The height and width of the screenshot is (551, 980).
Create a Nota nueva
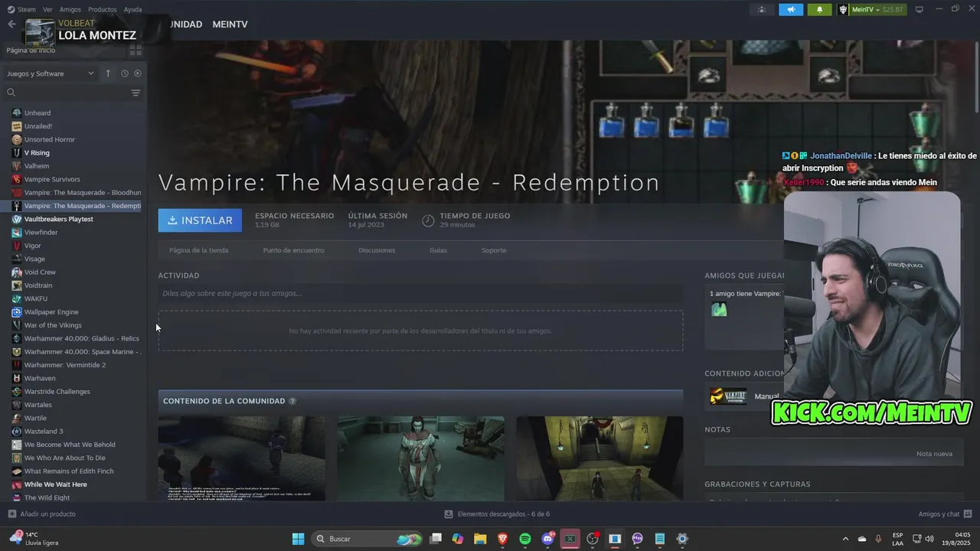[934, 454]
